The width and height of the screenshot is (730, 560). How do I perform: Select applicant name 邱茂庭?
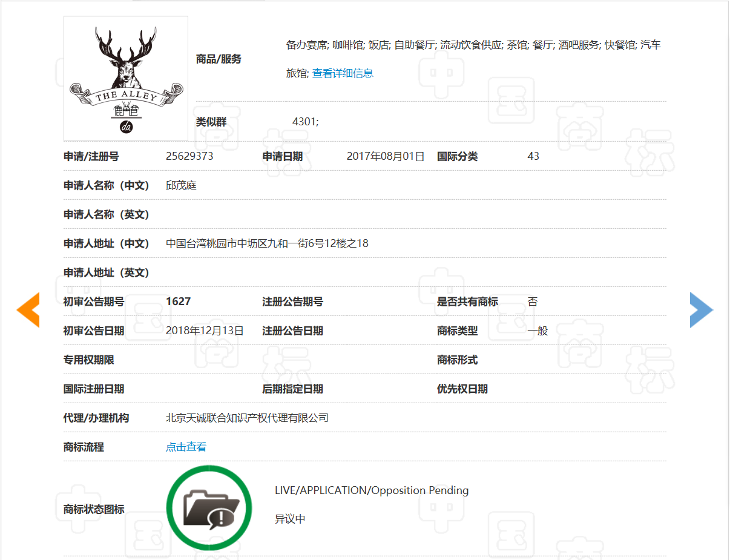[x=181, y=185]
